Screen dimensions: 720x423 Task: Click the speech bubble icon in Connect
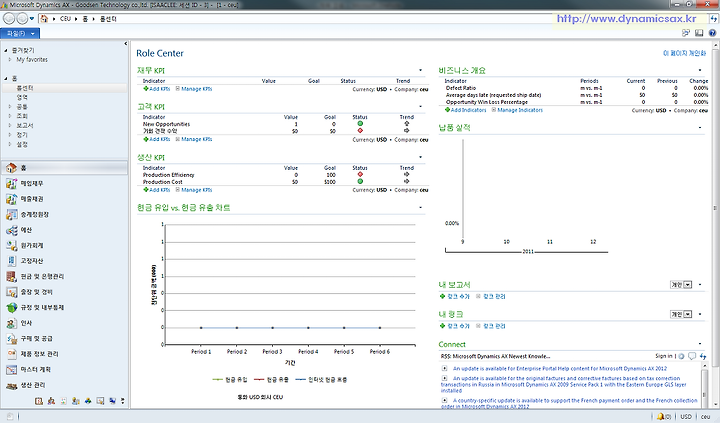(692, 356)
